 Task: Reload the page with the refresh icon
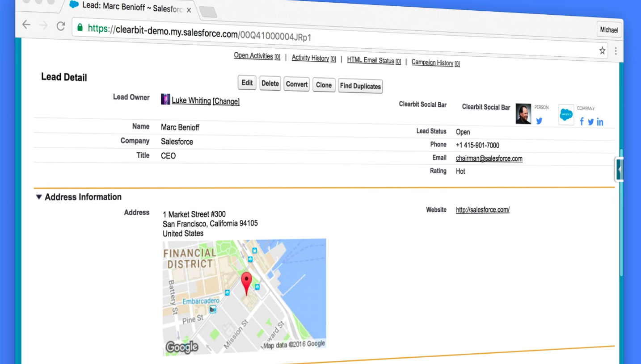[61, 26]
